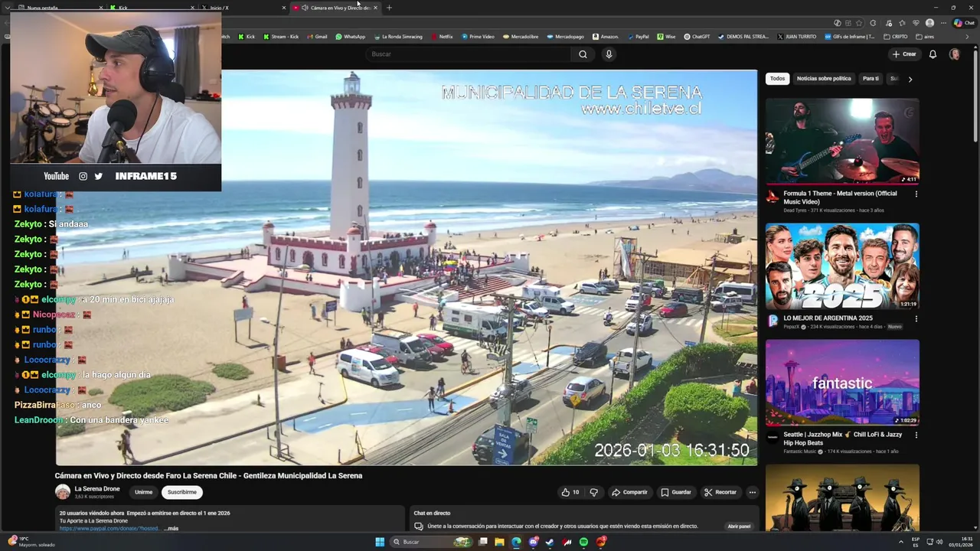
Task: Like the video with thumbs up
Action: pos(570,492)
